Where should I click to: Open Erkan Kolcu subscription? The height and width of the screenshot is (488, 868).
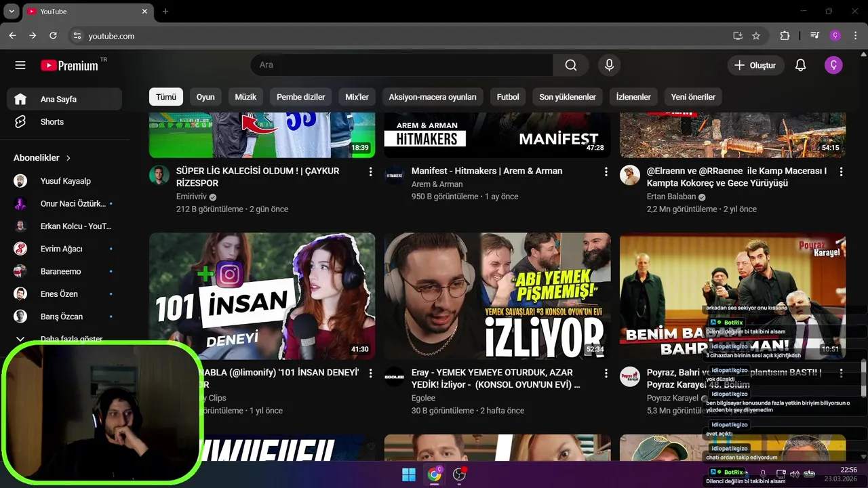pyautogui.click(x=64, y=226)
